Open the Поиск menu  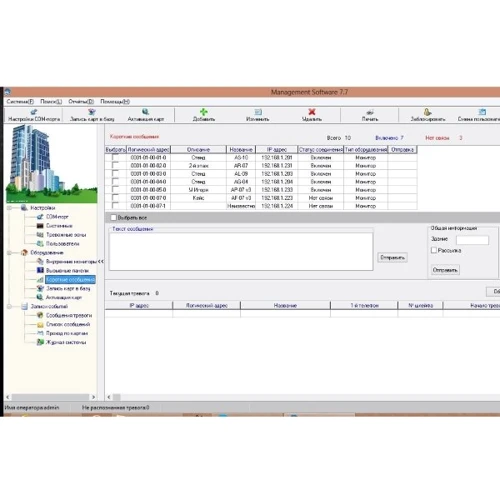[51, 102]
